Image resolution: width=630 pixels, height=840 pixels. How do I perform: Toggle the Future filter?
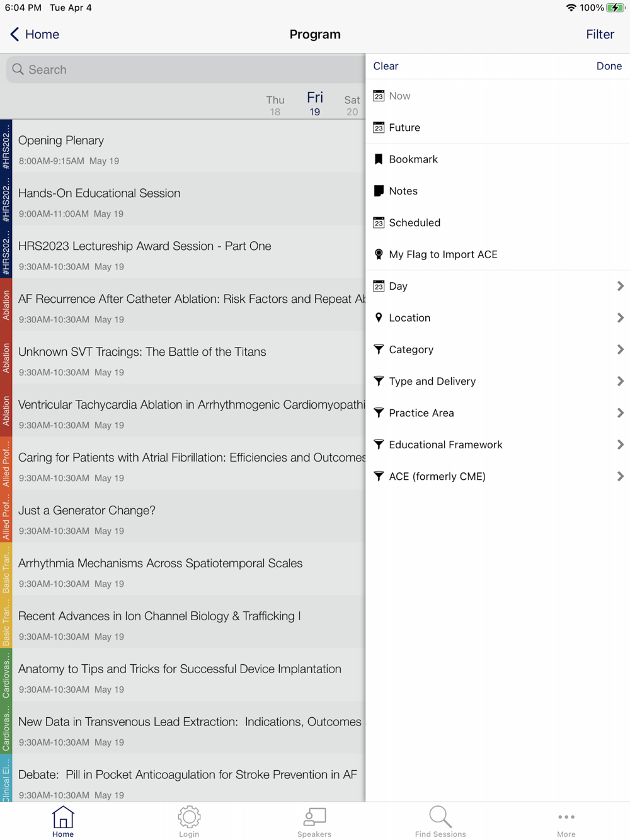[x=498, y=127]
